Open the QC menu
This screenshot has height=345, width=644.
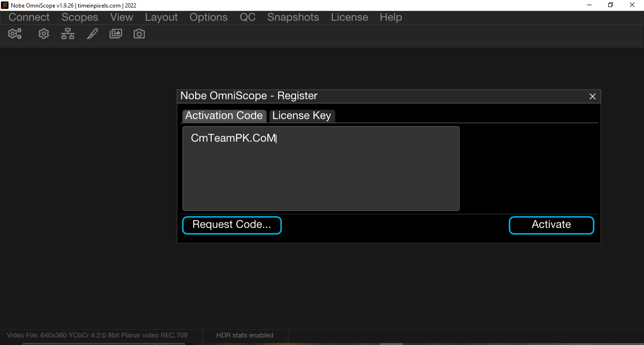248,17
